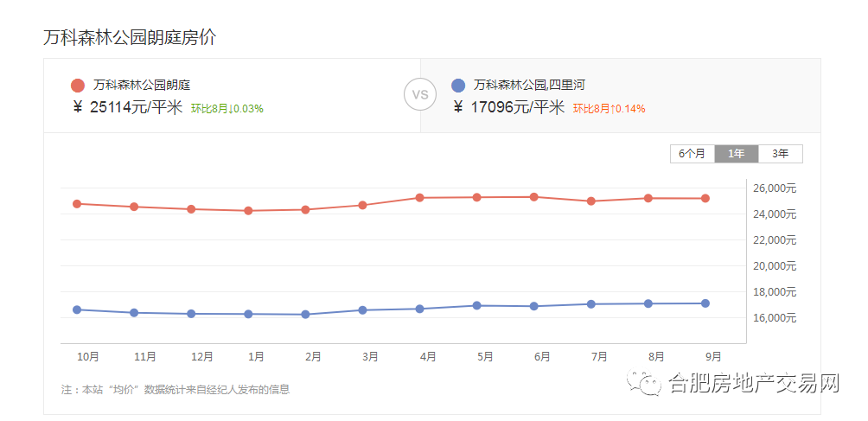The height and width of the screenshot is (421, 868).
Task: Click the green 环比8月↓0.03% label
Action: click(227, 109)
